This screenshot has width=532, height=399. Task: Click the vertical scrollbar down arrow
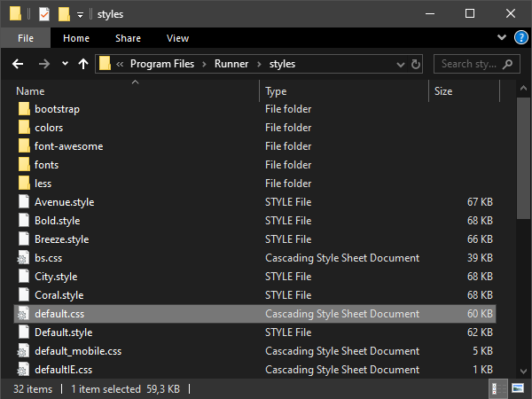pyautogui.click(x=523, y=372)
